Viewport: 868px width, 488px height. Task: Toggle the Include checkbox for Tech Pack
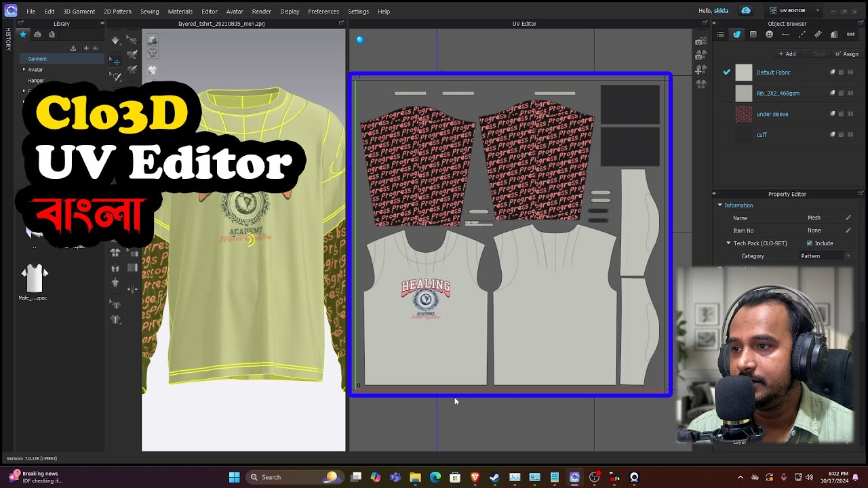810,243
